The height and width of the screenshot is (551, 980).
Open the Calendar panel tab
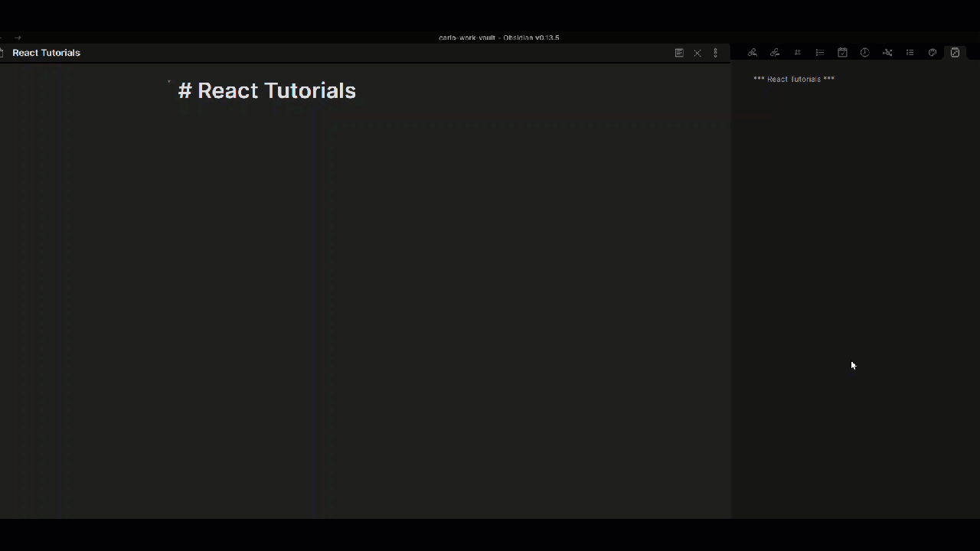pos(842,53)
